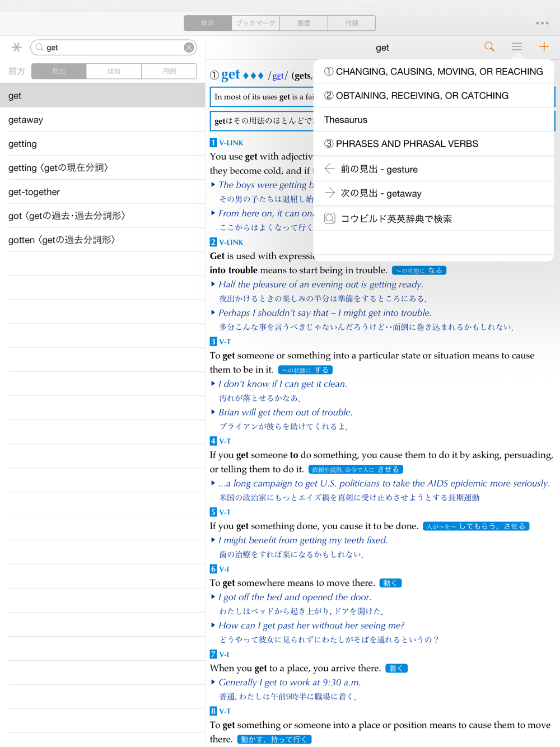Select the 見出 search mode segment
560x747 pixels.
(x=59, y=71)
